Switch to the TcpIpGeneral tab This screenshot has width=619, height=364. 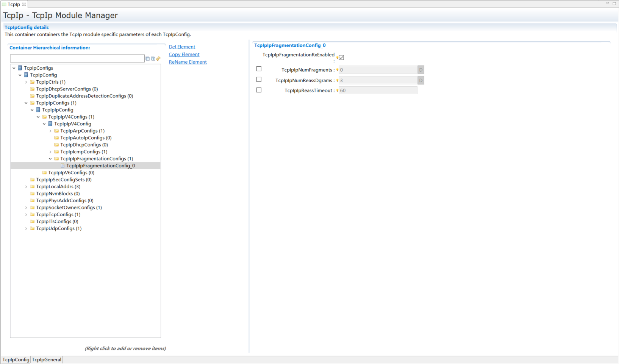pos(47,360)
